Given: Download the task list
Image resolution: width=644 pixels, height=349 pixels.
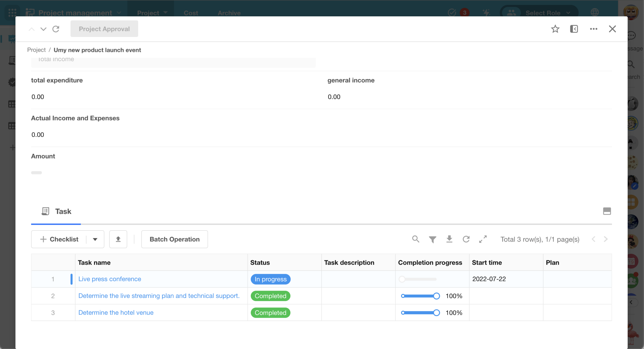Looking at the screenshot, I should tap(449, 239).
